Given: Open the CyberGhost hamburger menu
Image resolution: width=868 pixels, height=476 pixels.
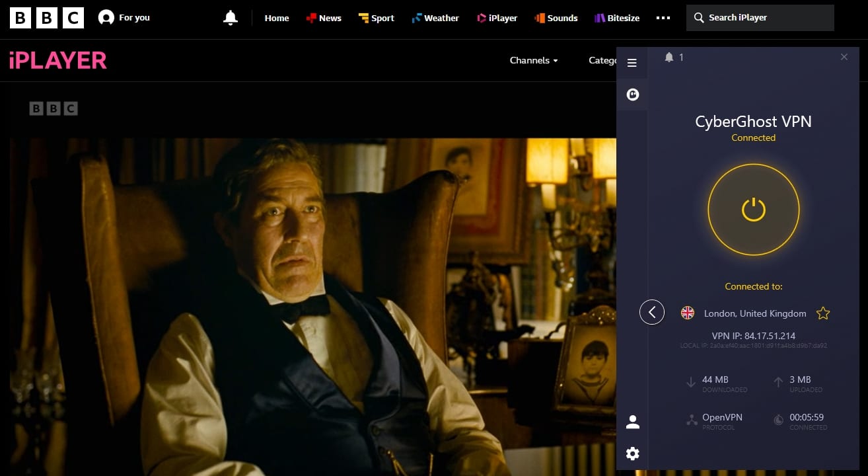Looking at the screenshot, I should coord(632,63).
